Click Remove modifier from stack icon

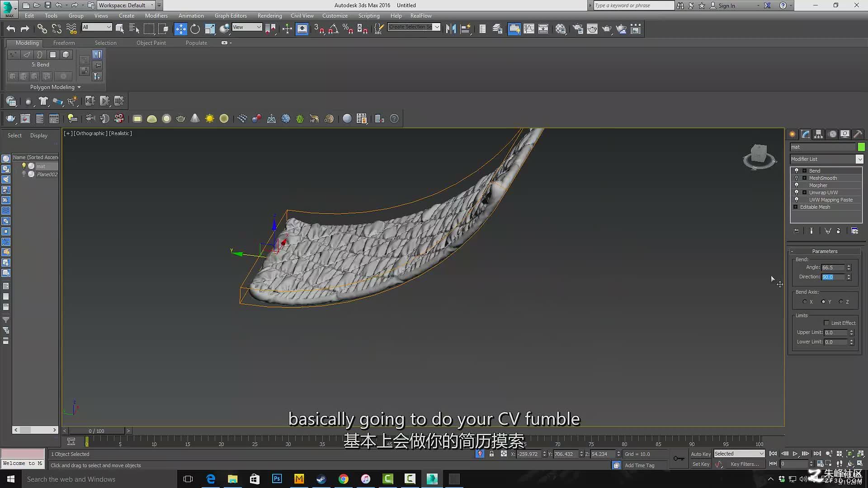click(838, 231)
